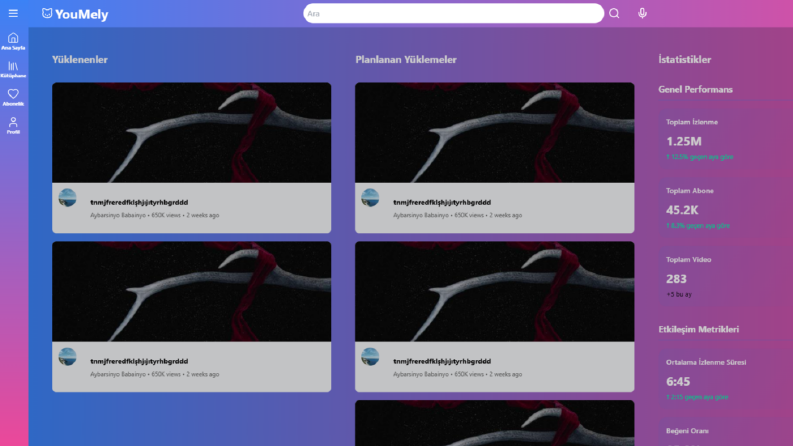Screen dimensions: 793x446
Task: Open first thumbnail under Planlanan Yüklemeler
Action: click(x=495, y=132)
